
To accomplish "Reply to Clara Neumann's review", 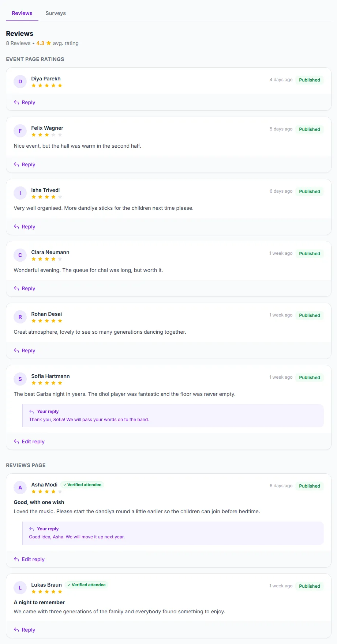I will coord(25,288).
